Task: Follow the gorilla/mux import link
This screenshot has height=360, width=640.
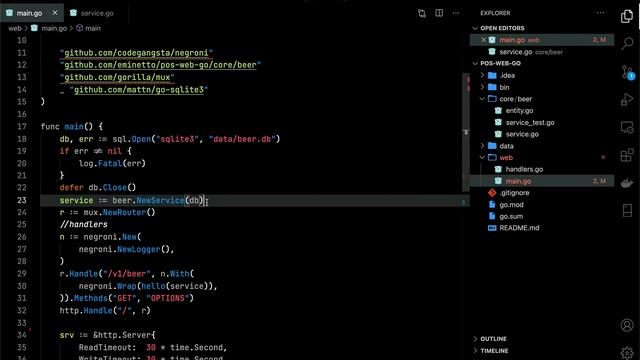Action: (117, 77)
